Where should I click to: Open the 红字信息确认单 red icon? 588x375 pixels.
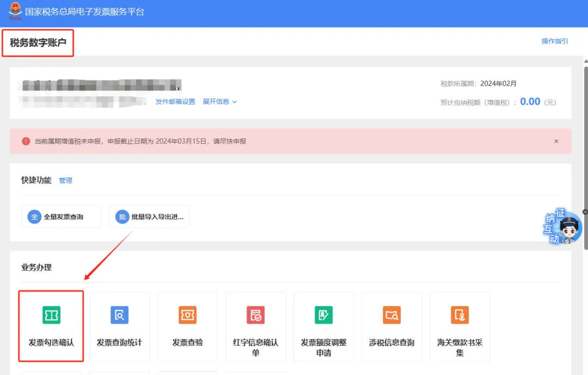pyautogui.click(x=255, y=315)
